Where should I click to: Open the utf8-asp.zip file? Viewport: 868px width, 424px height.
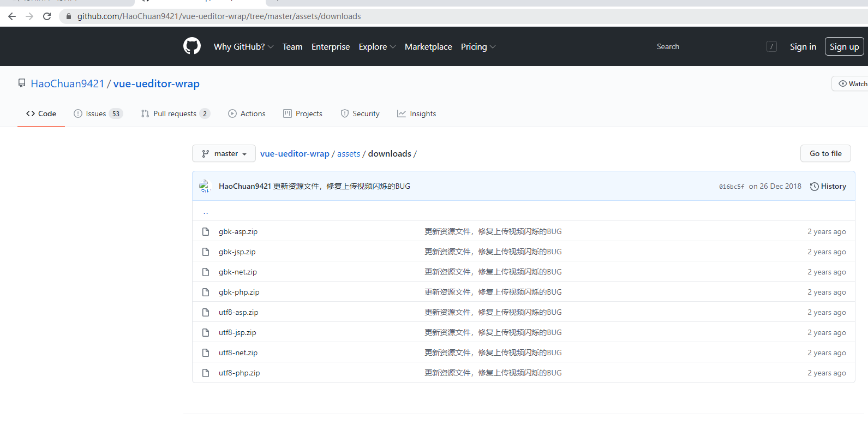pos(238,312)
